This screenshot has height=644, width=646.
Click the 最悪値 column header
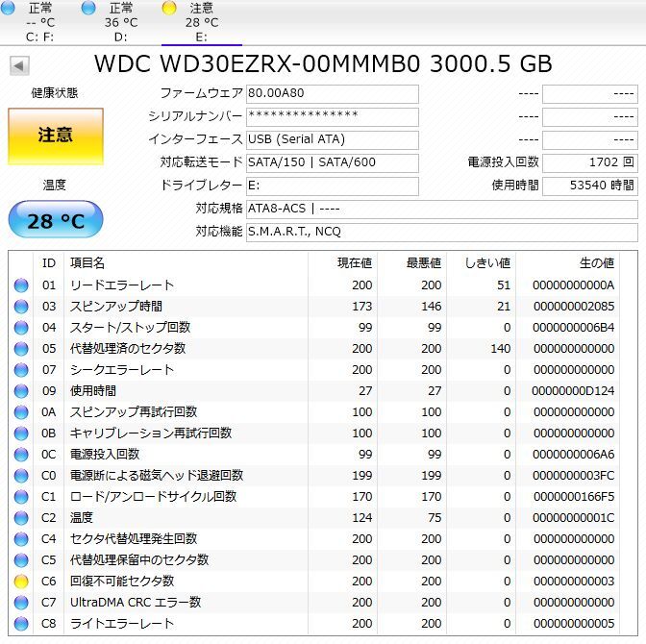(x=411, y=262)
